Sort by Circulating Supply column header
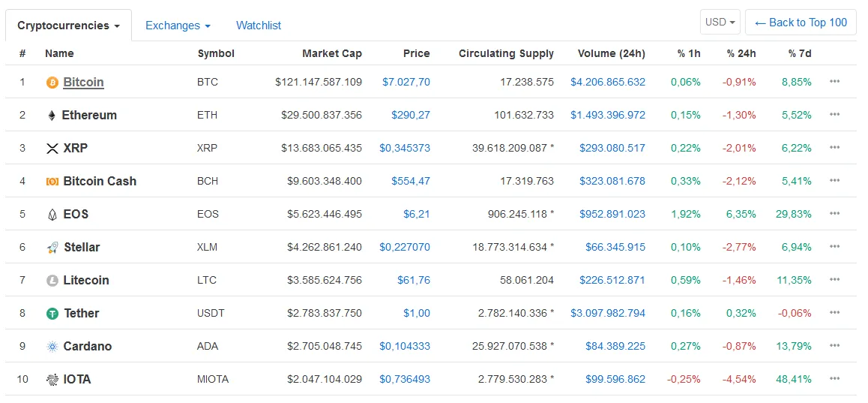 506,54
